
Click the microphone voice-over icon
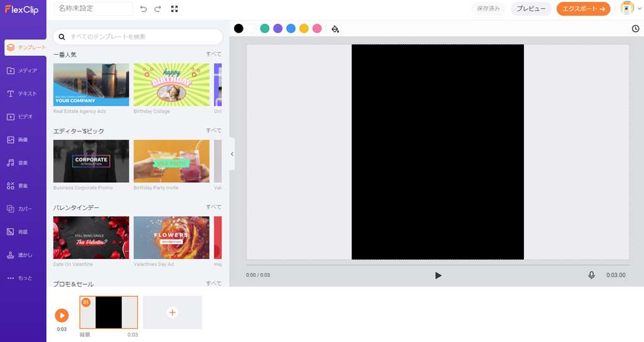(591, 275)
